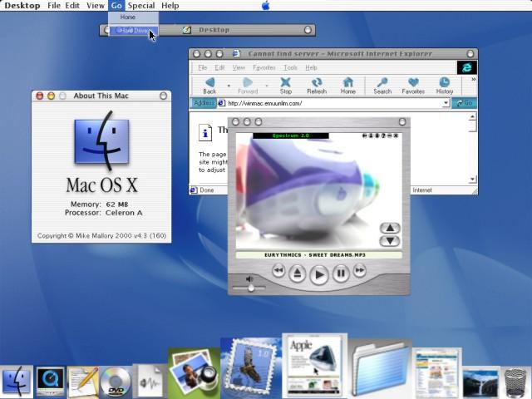Image resolution: width=532 pixels, height=399 pixels.
Task: Open the Desktop menu in the menu bar
Action: (x=22, y=6)
